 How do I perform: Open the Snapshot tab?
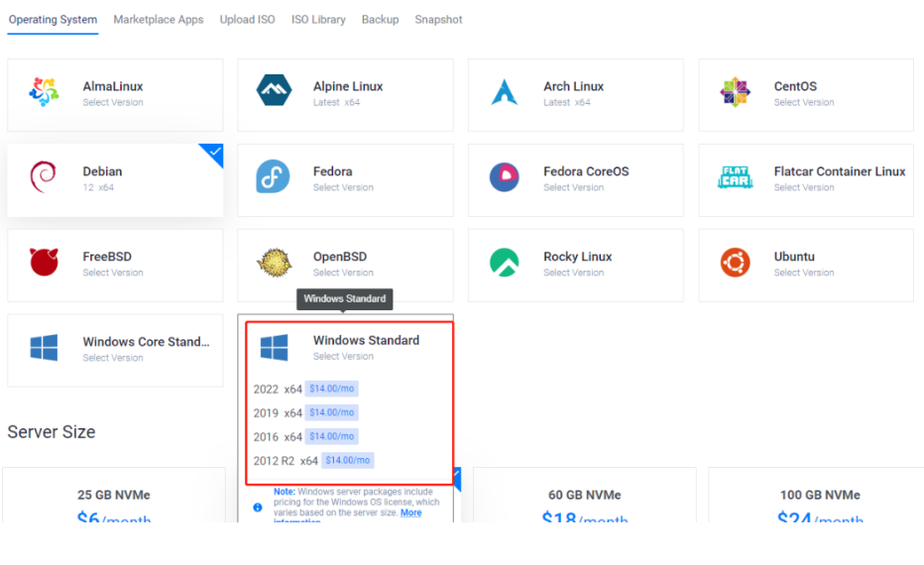pyautogui.click(x=438, y=20)
